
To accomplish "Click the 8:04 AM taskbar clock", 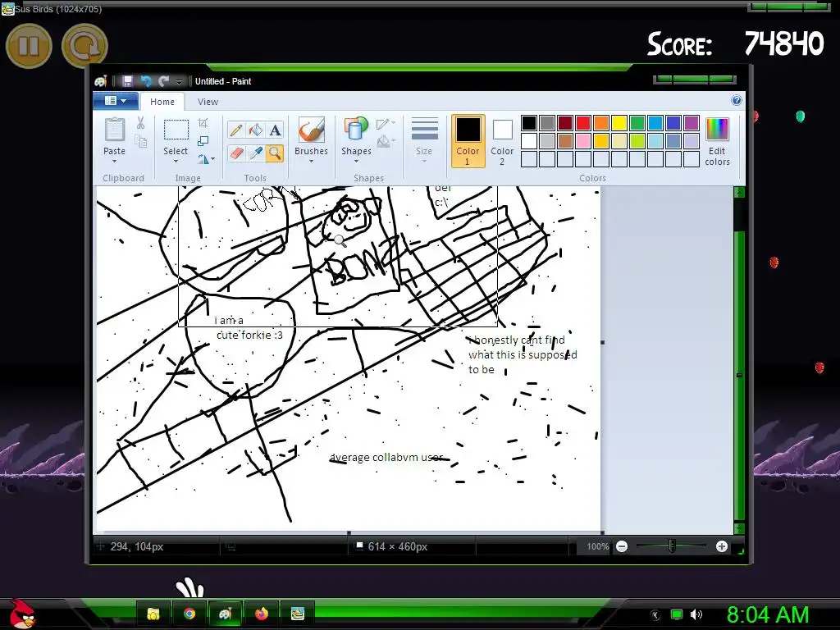I will (x=768, y=614).
